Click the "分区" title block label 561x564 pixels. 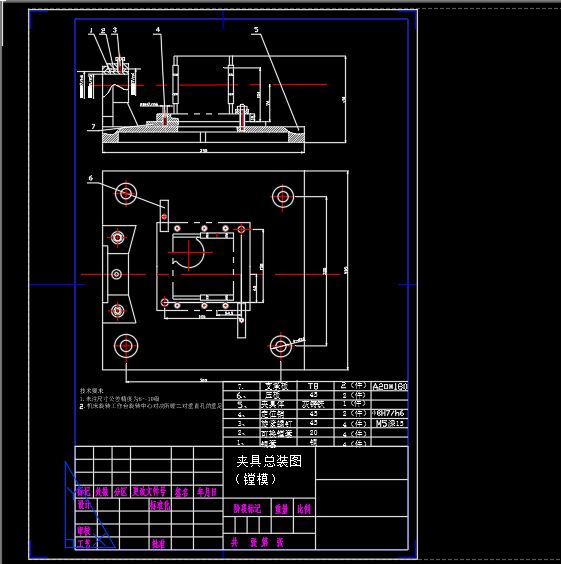click(120, 492)
